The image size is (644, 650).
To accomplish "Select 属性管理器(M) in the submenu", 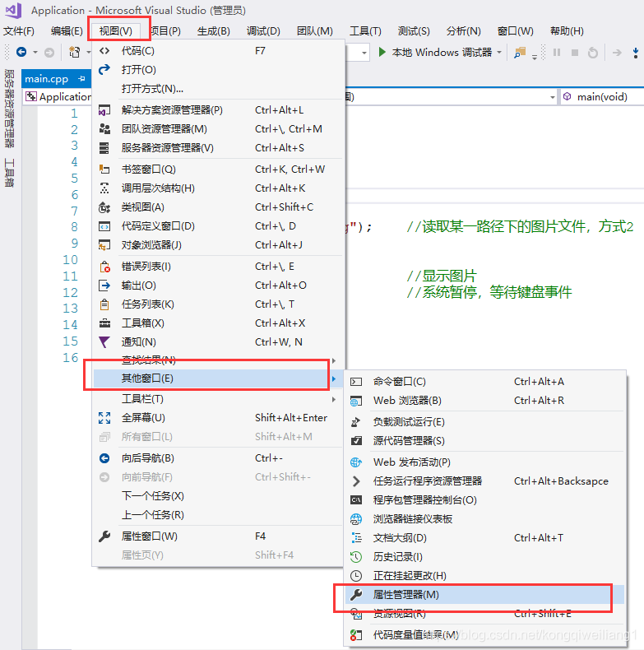I will coord(485,594).
